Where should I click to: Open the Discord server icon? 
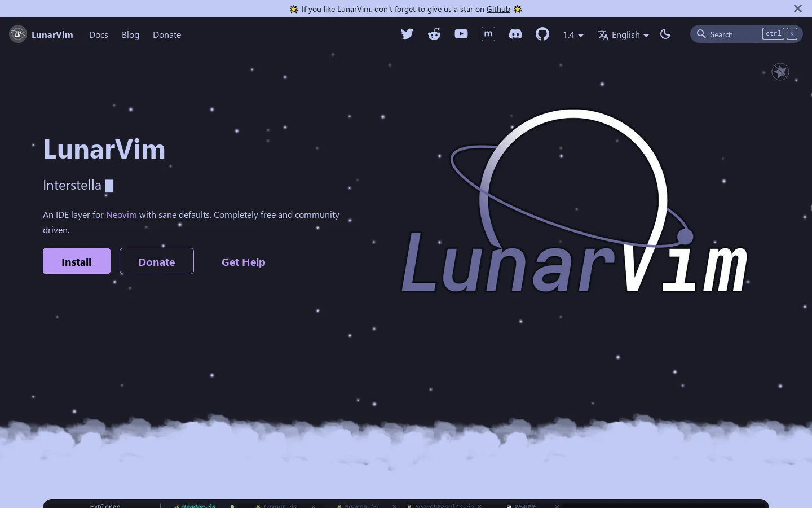pos(515,34)
